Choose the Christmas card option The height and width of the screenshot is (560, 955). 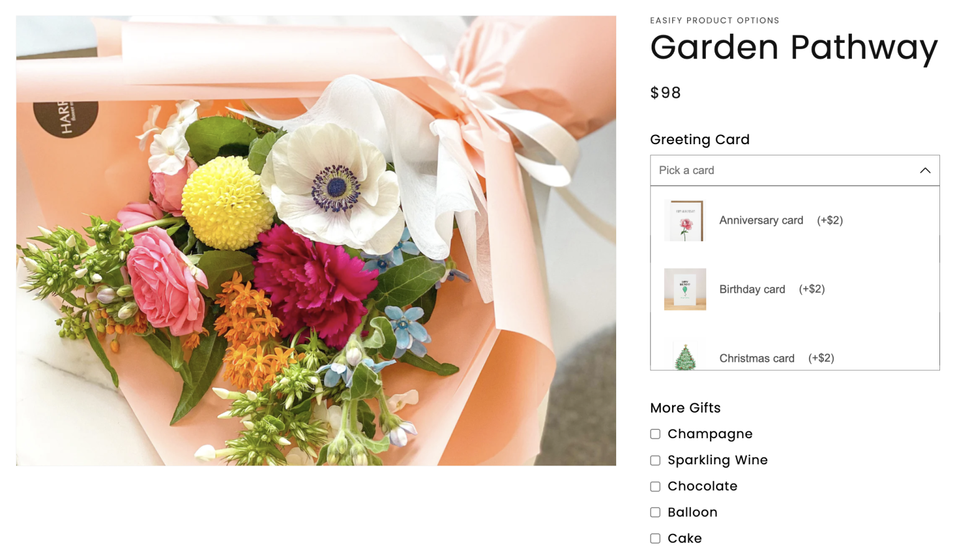pos(795,355)
